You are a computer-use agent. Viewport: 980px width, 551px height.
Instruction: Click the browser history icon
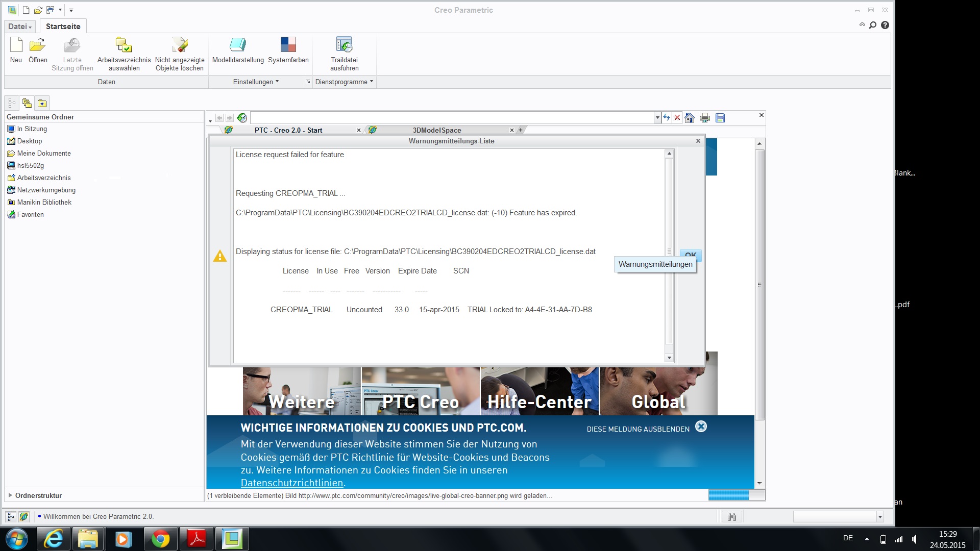point(242,118)
